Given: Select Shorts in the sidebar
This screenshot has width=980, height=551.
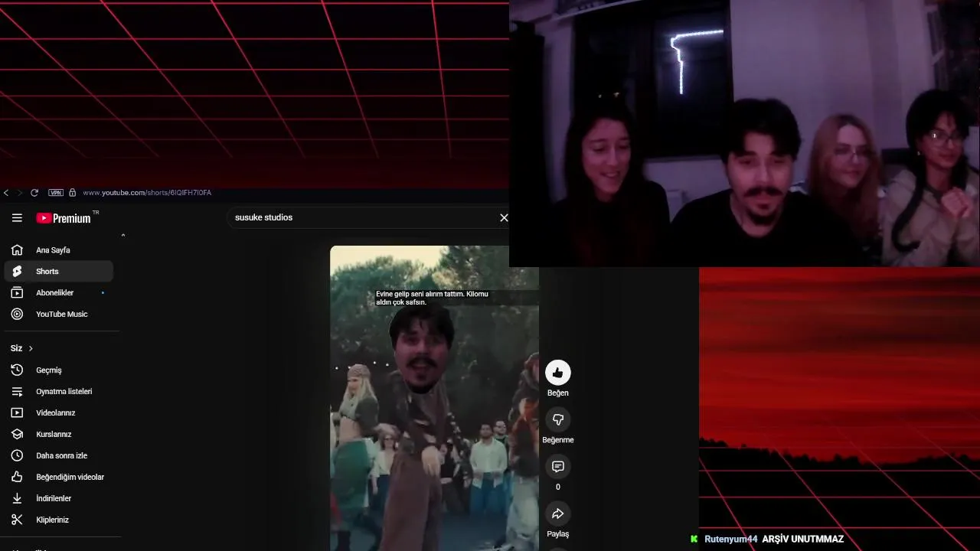Looking at the screenshot, I should [x=59, y=272].
